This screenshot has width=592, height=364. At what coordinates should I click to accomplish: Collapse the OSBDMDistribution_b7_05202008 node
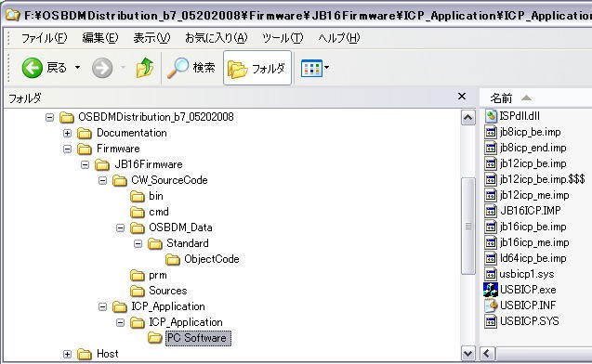49,117
